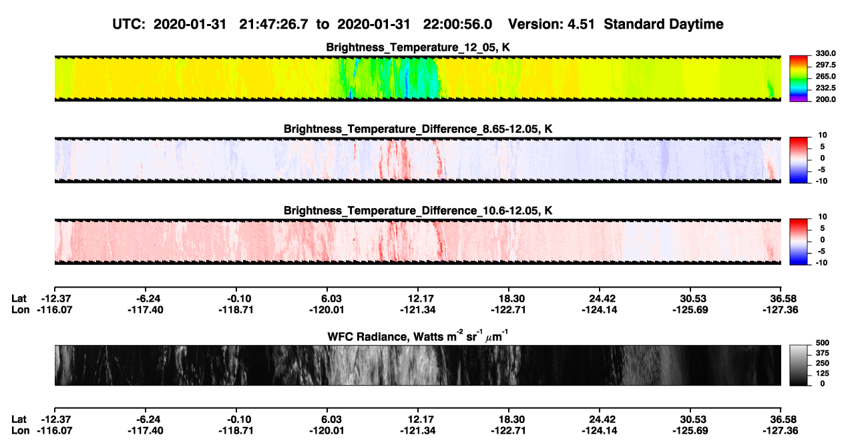Click Lon '-118.71' on axis below WFC Radiance
This screenshot has height=445, width=868.
(x=236, y=430)
